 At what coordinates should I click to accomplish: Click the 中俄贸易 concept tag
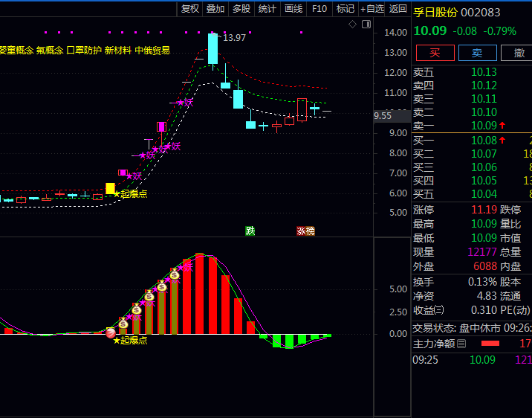[152, 51]
